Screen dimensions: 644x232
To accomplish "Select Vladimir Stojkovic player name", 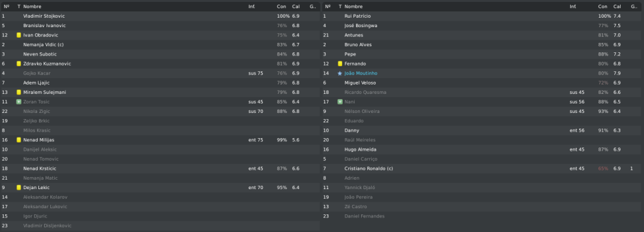I will click(x=44, y=16).
